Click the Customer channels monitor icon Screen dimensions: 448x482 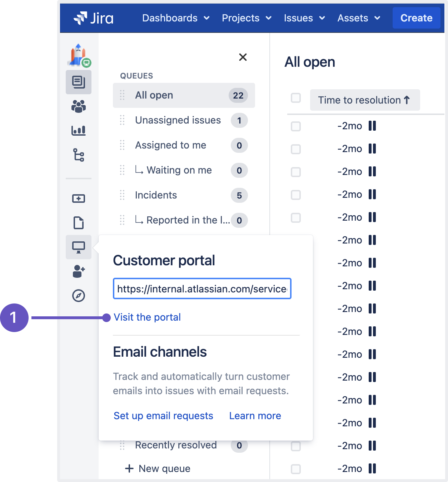click(79, 247)
